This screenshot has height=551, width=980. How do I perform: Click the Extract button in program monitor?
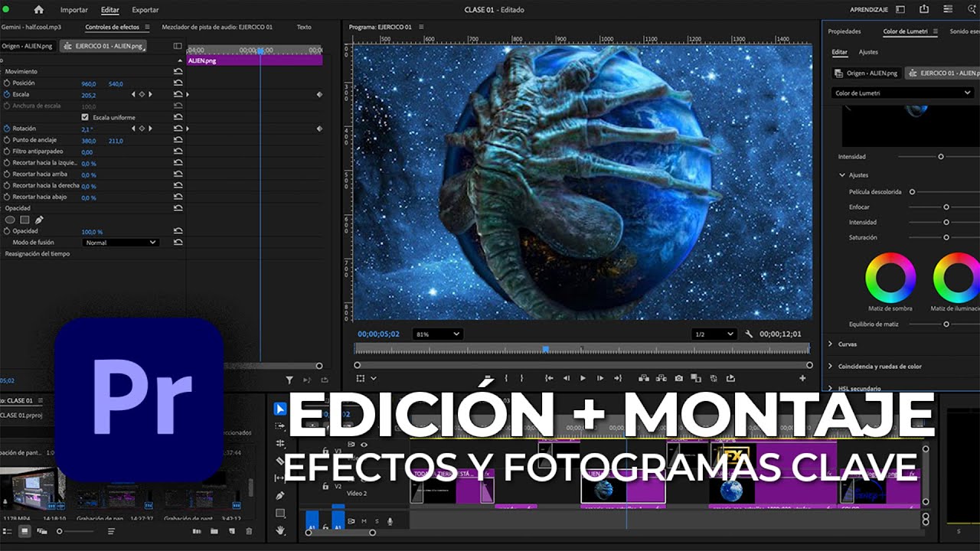click(x=660, y=378)
